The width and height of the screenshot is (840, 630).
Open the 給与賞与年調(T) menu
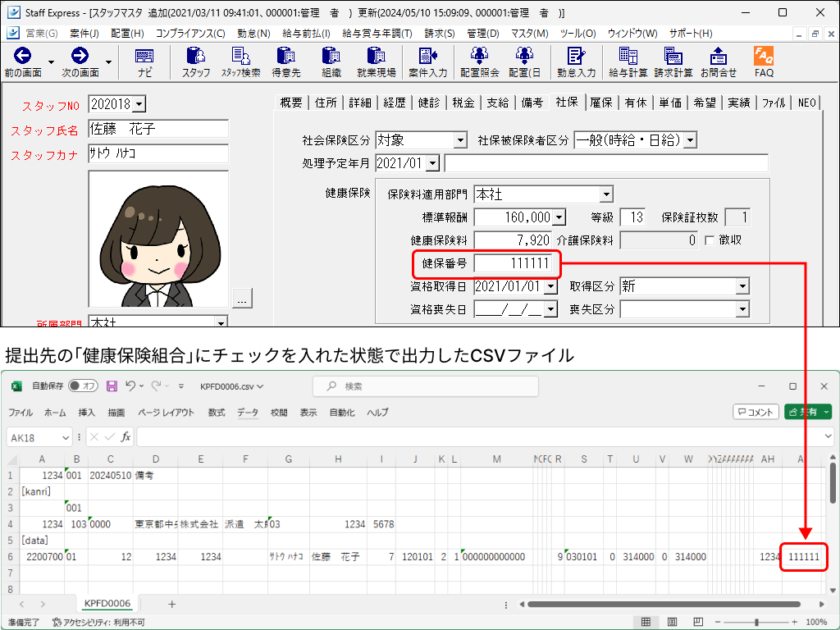377,33
